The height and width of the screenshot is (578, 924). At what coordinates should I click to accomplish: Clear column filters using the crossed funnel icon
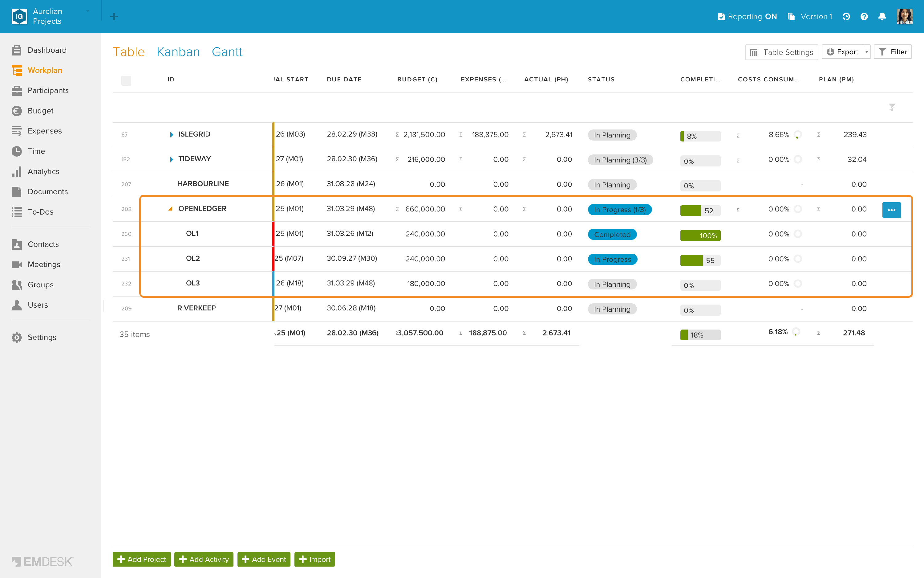click(x=892, y=107)
